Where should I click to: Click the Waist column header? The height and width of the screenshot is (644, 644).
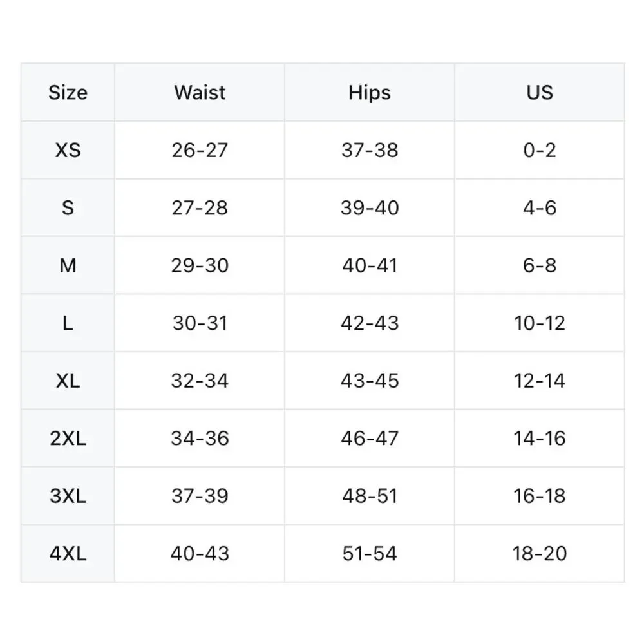coord(200,92)
